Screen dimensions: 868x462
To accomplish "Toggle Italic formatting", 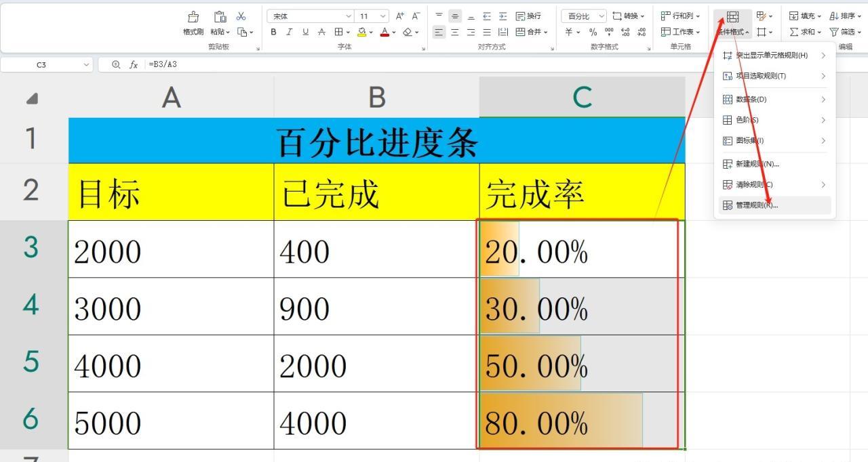I will (x=290, y=32).
